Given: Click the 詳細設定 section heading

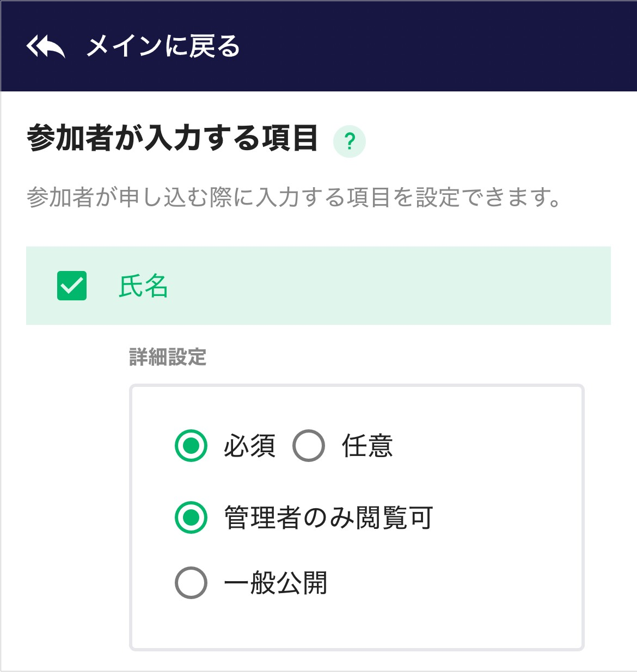Looking at the screenshot, I should click(168, 357).
